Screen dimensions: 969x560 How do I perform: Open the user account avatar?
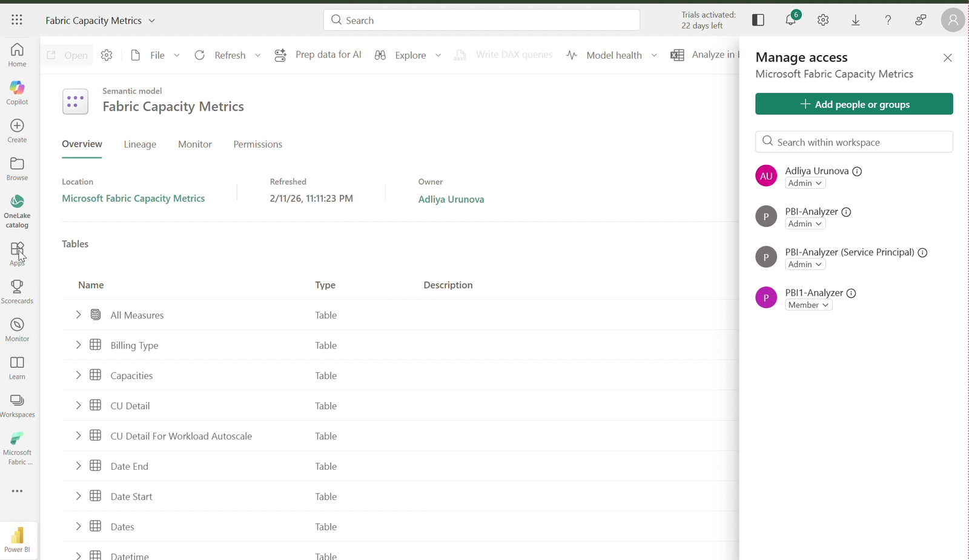click(x=953, y=20)
